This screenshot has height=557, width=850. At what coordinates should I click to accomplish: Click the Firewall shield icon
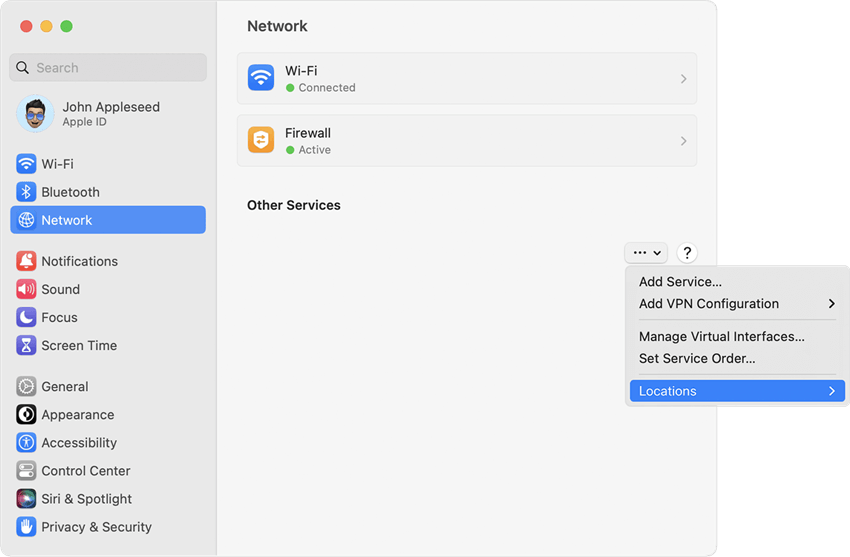(261, 141)
